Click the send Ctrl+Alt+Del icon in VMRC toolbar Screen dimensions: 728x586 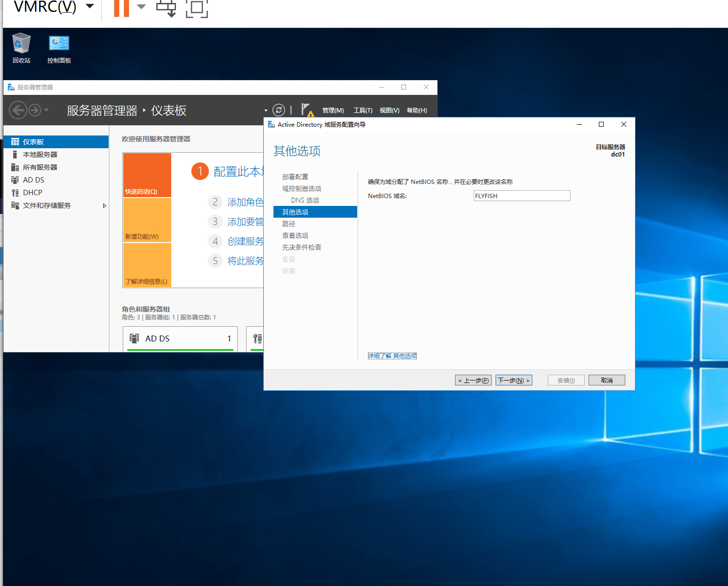point(166,8)
